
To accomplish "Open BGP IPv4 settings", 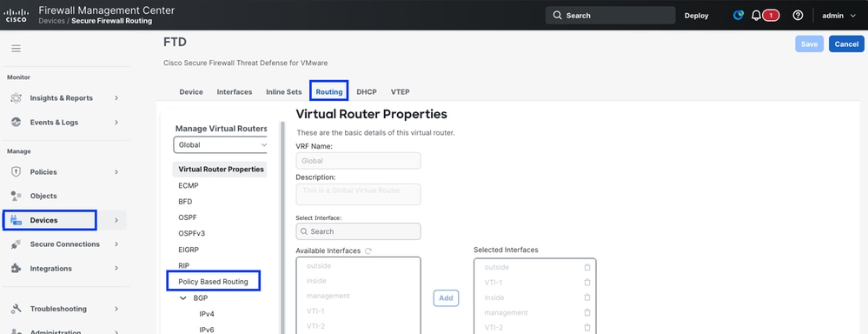I will coord(207,314).
